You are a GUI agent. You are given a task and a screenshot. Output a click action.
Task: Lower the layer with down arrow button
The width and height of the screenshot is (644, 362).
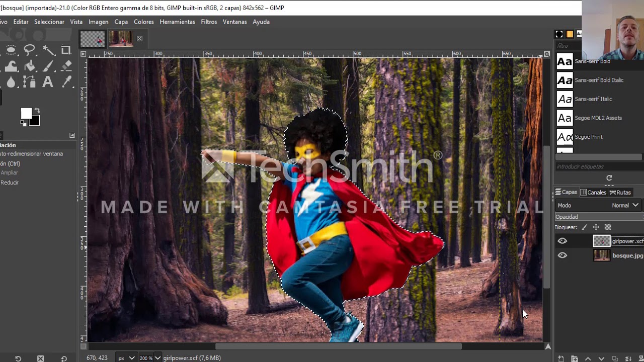601,358
